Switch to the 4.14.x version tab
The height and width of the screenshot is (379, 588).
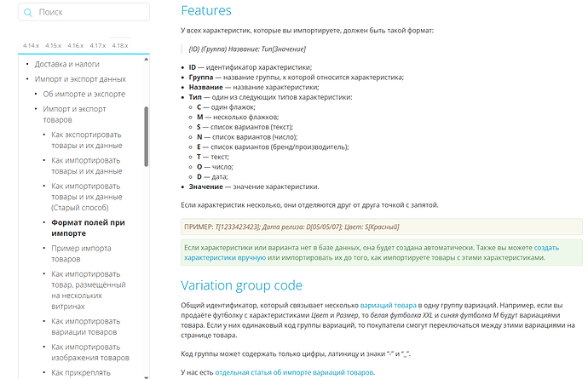(31, 45)
